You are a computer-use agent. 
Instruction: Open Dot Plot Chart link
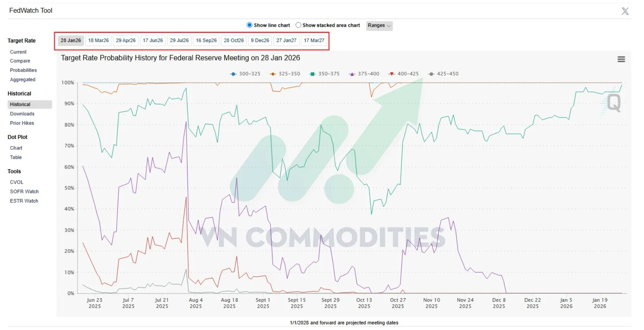click(16, 148)
